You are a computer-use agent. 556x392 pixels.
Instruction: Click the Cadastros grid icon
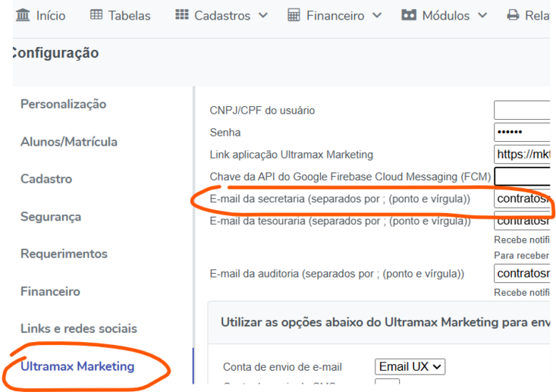click(x=182, y=15)
